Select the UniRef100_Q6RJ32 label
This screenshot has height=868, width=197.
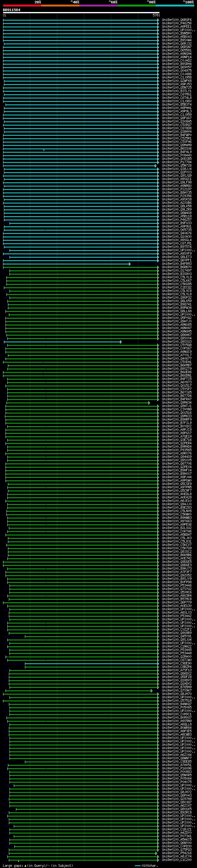click(x=177, y=44)
